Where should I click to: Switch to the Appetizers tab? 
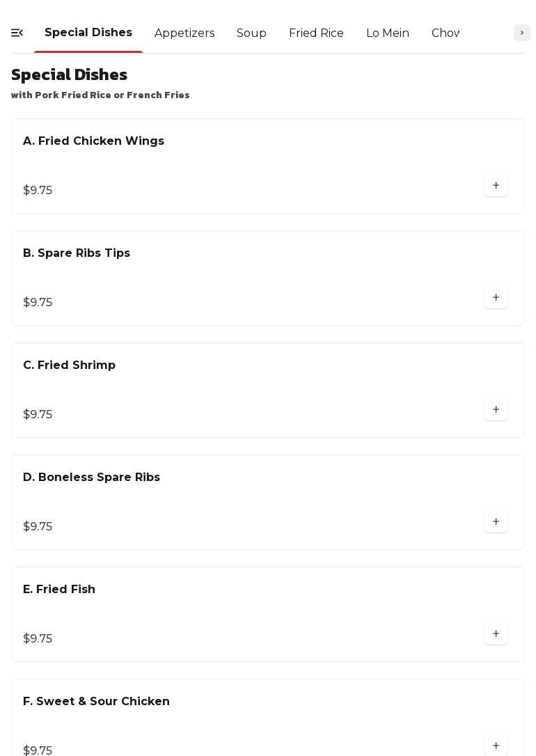point(184,33)
